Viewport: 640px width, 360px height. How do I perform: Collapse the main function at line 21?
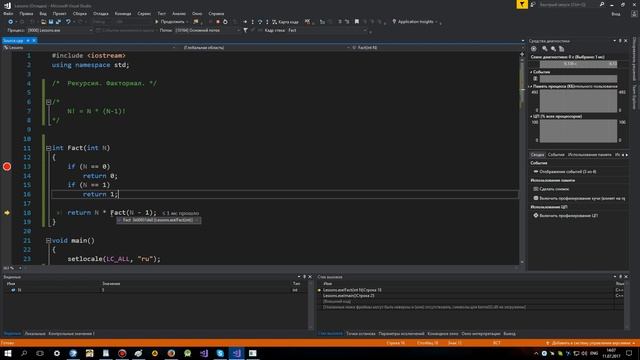point(49,241)
